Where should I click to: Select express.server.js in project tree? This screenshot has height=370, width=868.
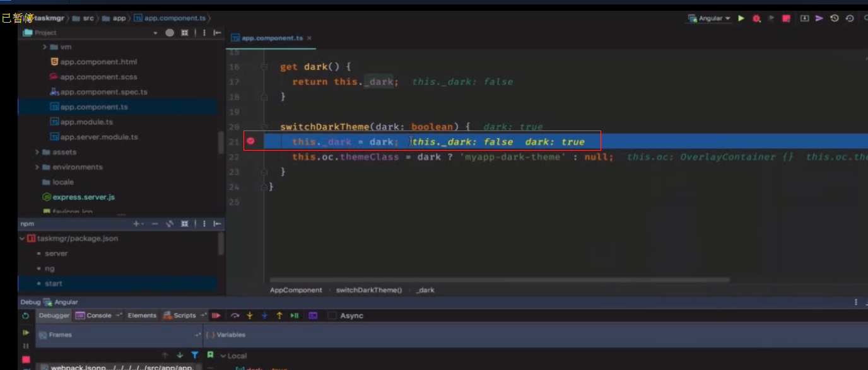point(78,197)
